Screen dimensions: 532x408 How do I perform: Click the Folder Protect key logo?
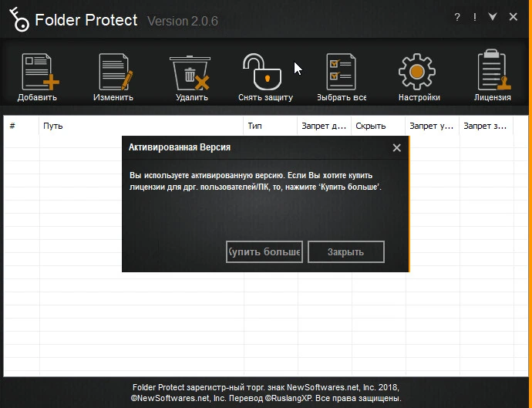click(x=19, y=20)
